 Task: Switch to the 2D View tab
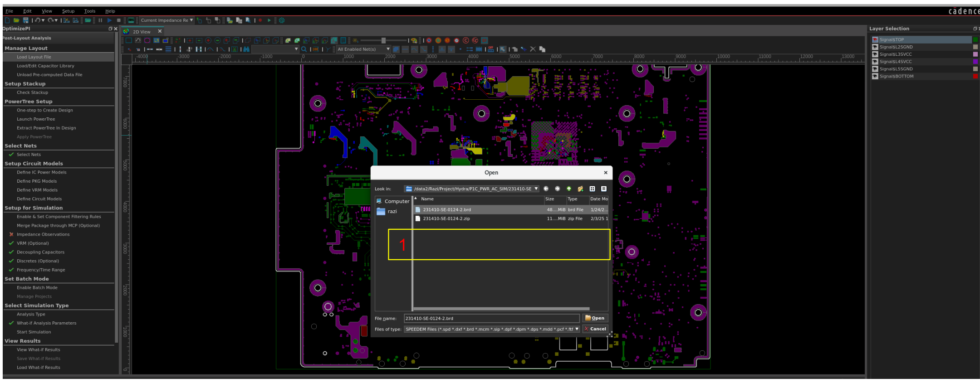142,32
